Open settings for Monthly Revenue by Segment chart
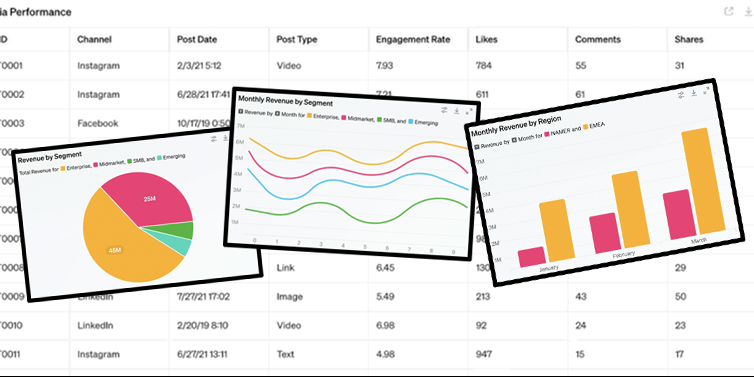Viewport: 754px width, 377px height. coord(444,110)
